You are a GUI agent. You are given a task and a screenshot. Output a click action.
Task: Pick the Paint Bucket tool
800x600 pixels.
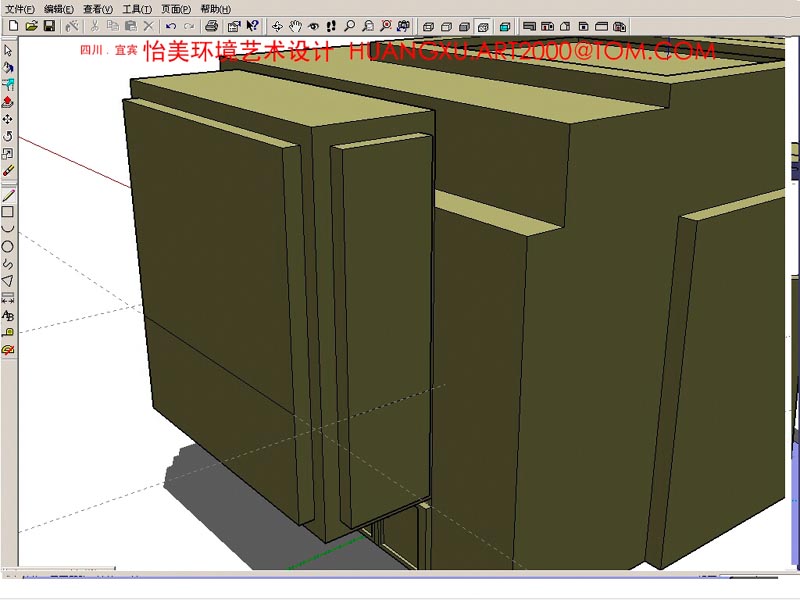coord(8,67)
